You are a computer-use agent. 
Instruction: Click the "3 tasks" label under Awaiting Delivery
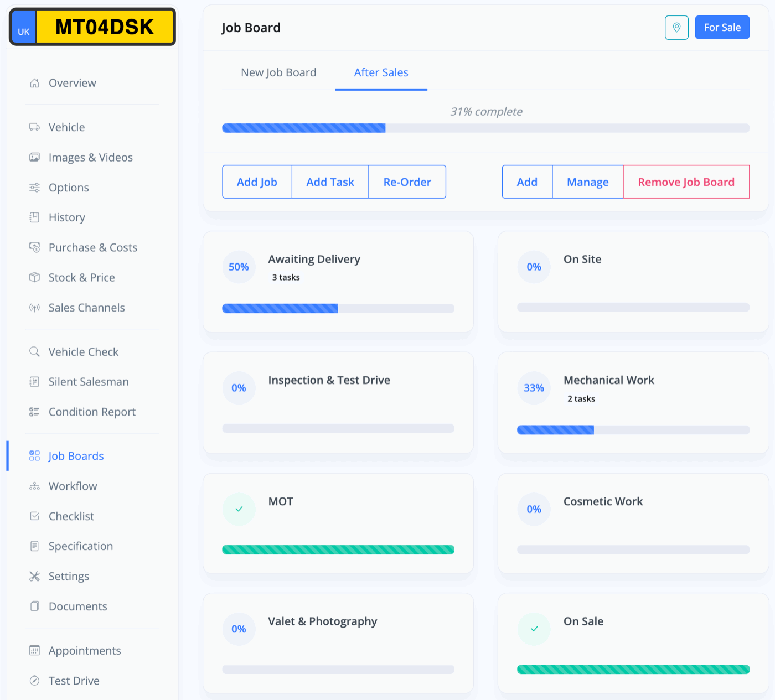tap(286, 277)
